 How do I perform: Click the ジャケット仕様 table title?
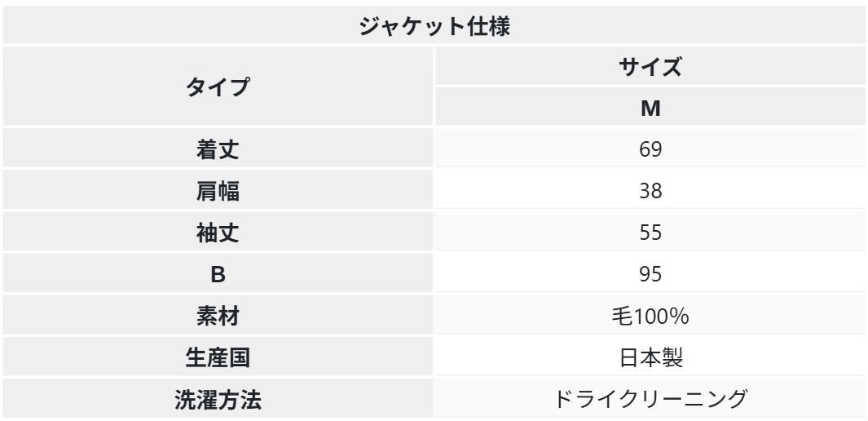tap(434, 25)
